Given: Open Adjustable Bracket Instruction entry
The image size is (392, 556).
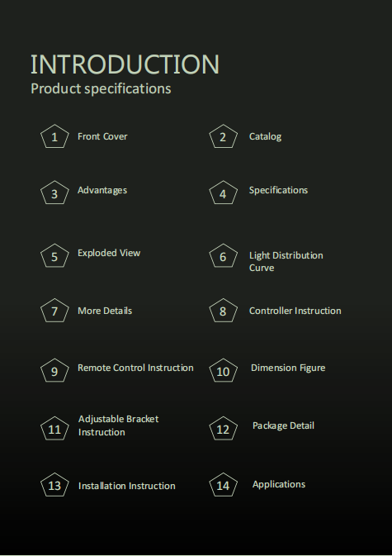Looking at the screenshot, I should [118, 425].
